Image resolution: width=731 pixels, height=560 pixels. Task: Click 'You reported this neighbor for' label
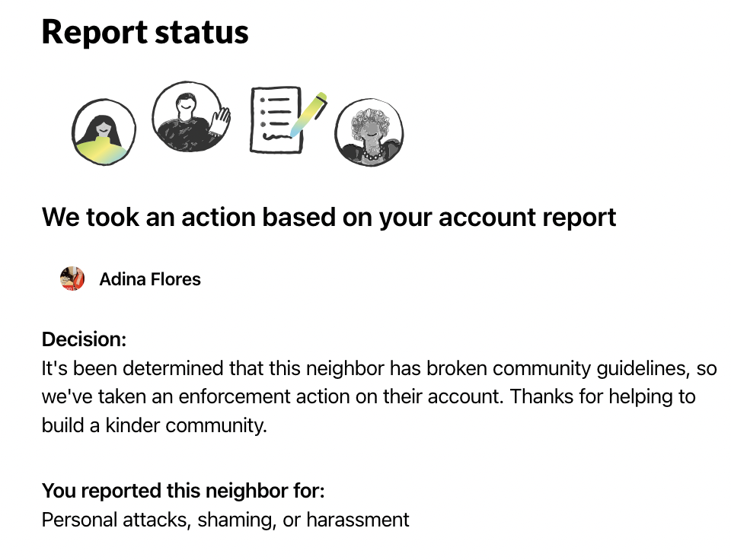tap(184, 491)
